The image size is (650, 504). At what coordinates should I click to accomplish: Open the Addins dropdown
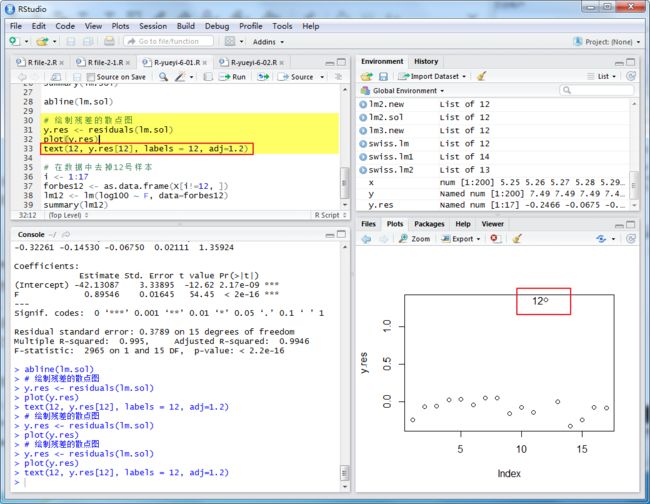click(268, 42)
